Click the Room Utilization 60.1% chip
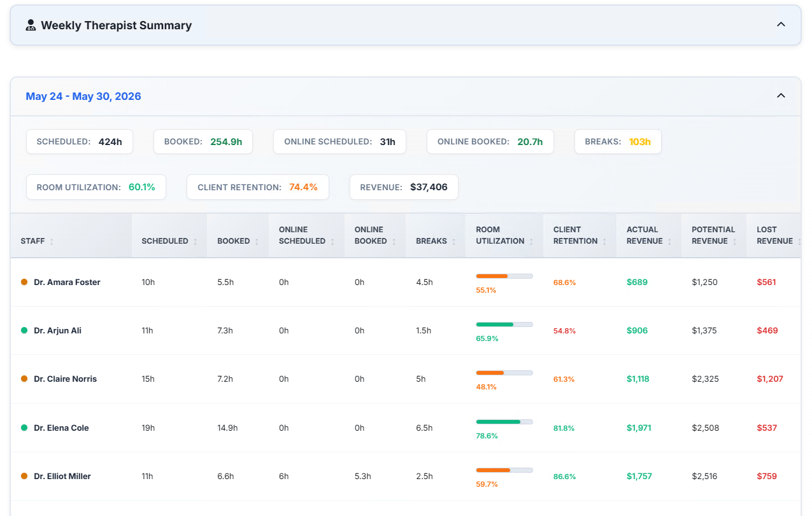The image size is (812, 516). pyautogui.click(x=96, y=187)
